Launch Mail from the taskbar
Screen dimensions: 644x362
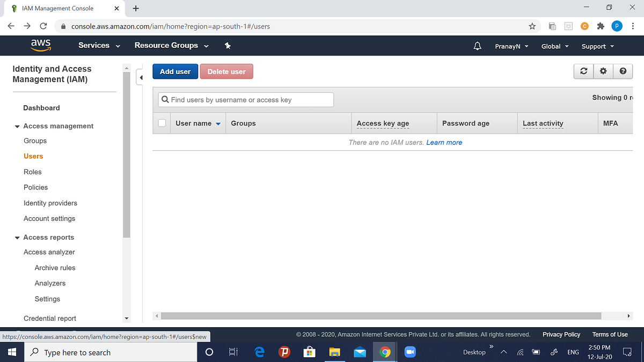coord(360,352)
